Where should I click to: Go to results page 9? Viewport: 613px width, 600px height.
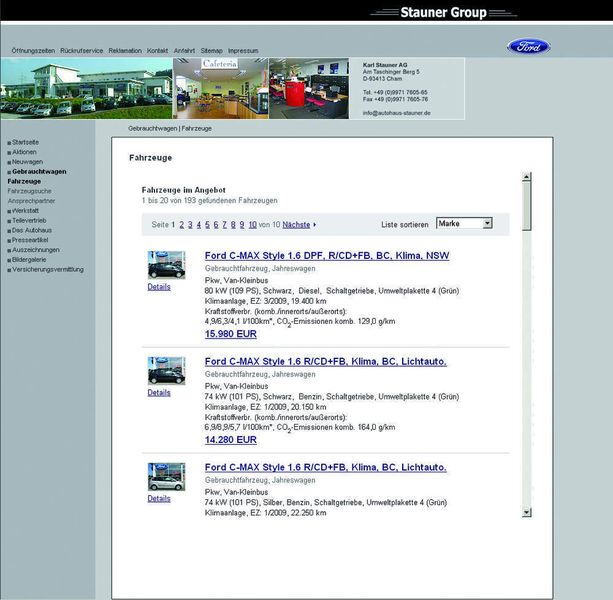click(242, 225)
